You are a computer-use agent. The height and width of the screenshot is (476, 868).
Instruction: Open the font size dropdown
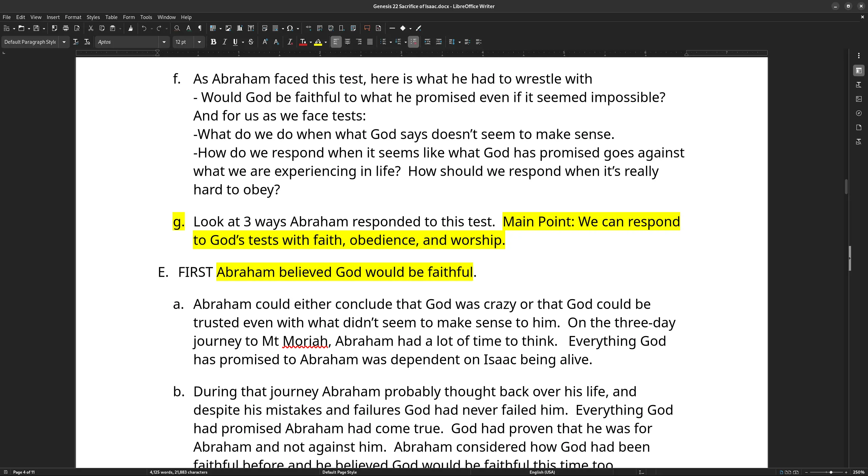[199, 42]
